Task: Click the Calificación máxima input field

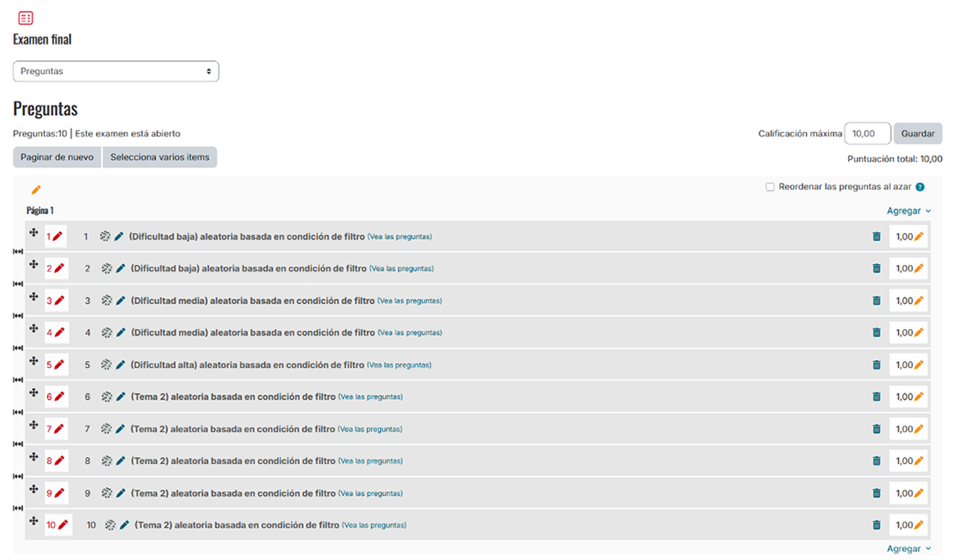Action: click(866, 133)
